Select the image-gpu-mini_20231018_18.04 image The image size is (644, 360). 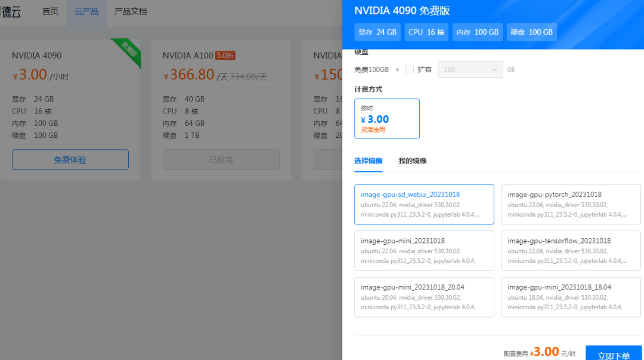click(571, 297)
